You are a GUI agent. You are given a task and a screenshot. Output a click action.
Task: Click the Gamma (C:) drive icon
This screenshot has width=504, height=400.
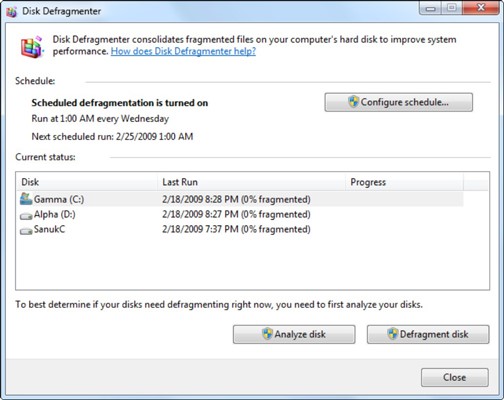click(26, 199)
